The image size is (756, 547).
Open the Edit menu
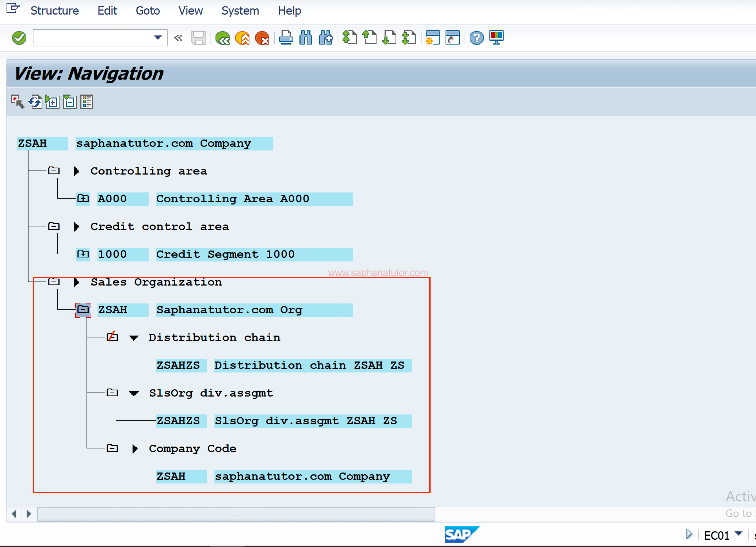coord(107,11)
